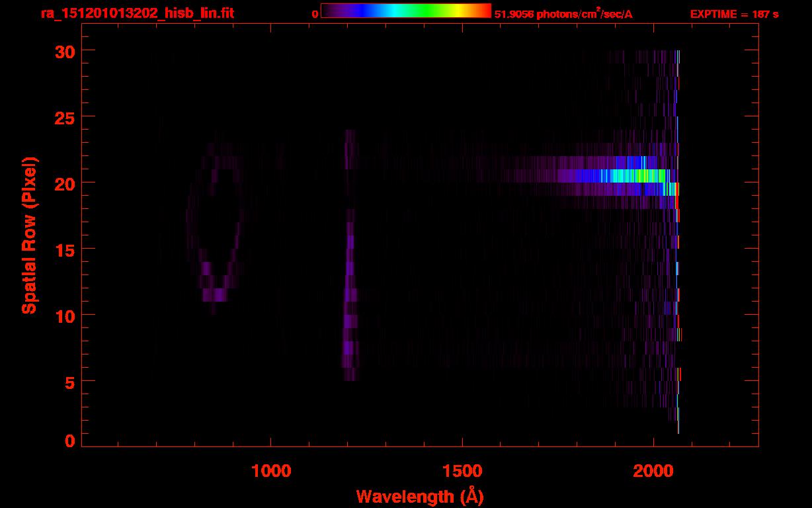Click the 51.9056 photons/cm²/sec/A label
812x508 pixels.
563,13
